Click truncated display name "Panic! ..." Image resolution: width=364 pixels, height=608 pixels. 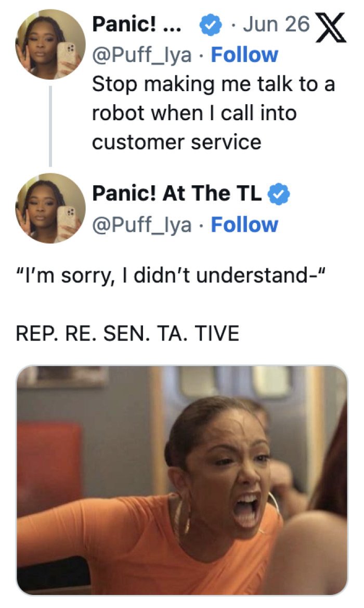(x=136, y=24)
